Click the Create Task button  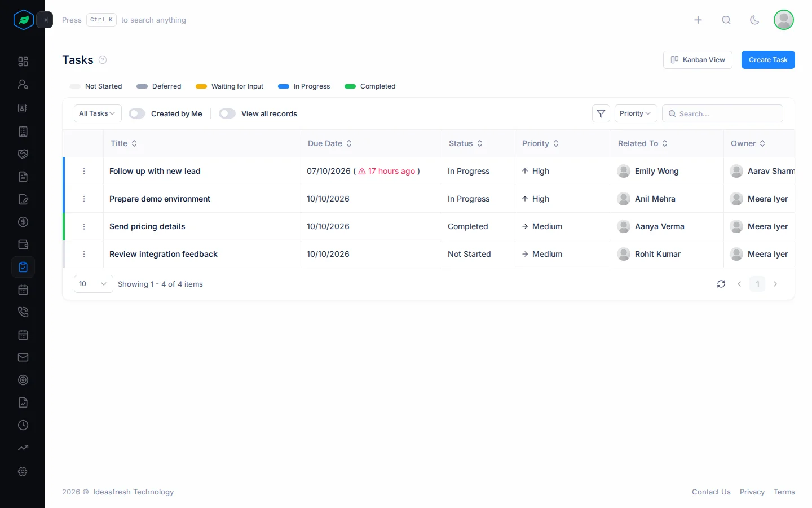768,60
